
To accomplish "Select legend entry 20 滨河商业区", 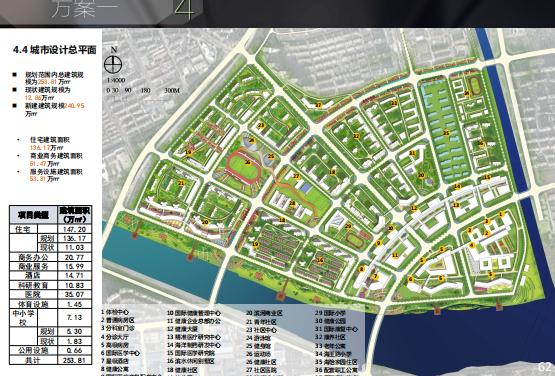I will (264, 313).
